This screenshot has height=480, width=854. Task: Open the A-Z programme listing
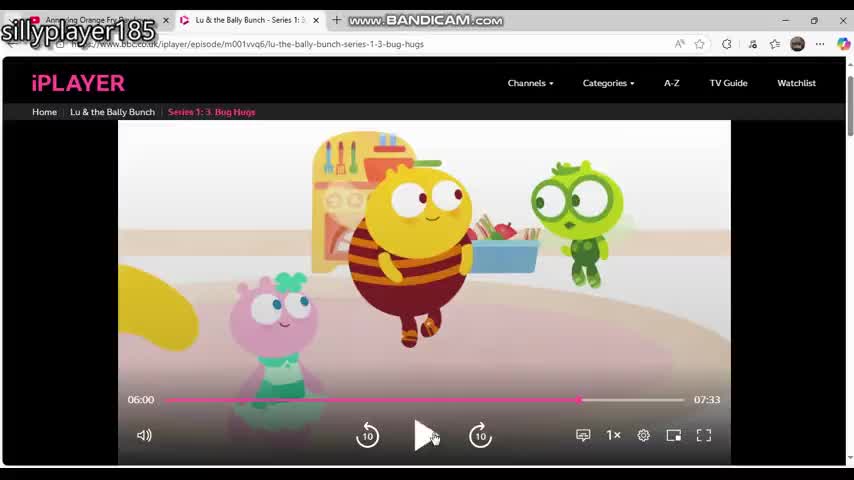pyautogui.click(x=672, y=83)
